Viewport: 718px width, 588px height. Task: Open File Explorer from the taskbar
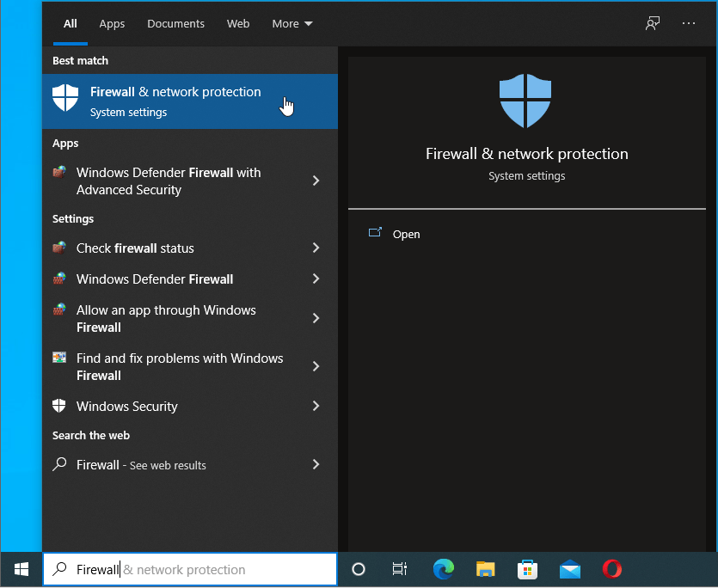point(486,569)
